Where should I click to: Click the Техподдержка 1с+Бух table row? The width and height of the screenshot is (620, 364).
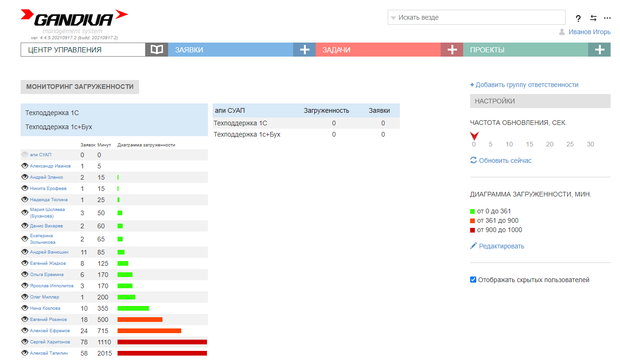tap(306, 134)
